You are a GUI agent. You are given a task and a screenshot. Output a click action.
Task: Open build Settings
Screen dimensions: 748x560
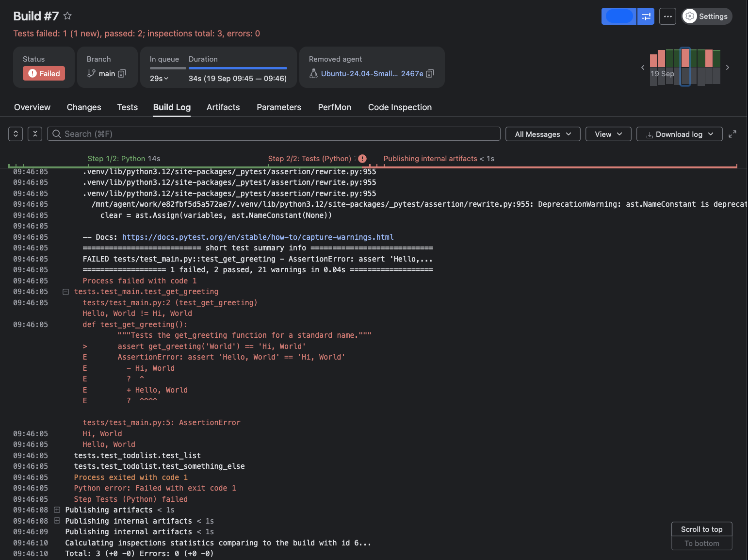(706, 16)
